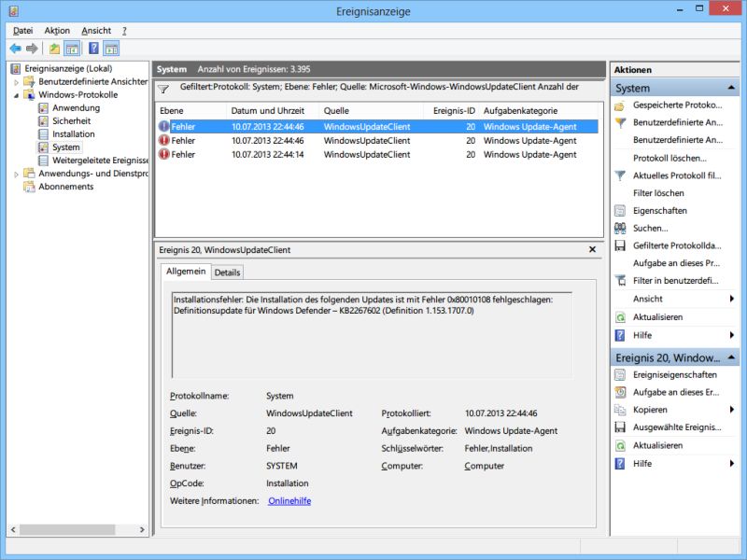Click the error icon of the 22:44:14 event
This screenshot has width=747, height=560.
click(164, 154)
